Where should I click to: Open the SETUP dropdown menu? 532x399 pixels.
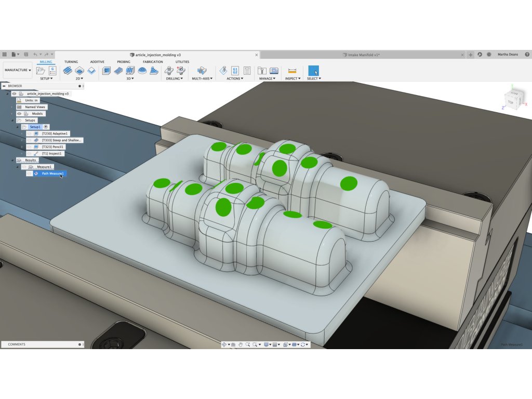[x=46, y=79]
